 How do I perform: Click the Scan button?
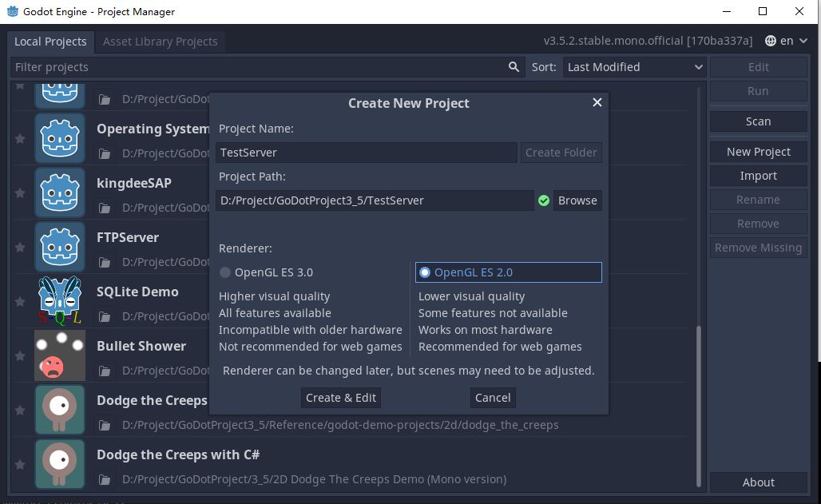(758, 121)
